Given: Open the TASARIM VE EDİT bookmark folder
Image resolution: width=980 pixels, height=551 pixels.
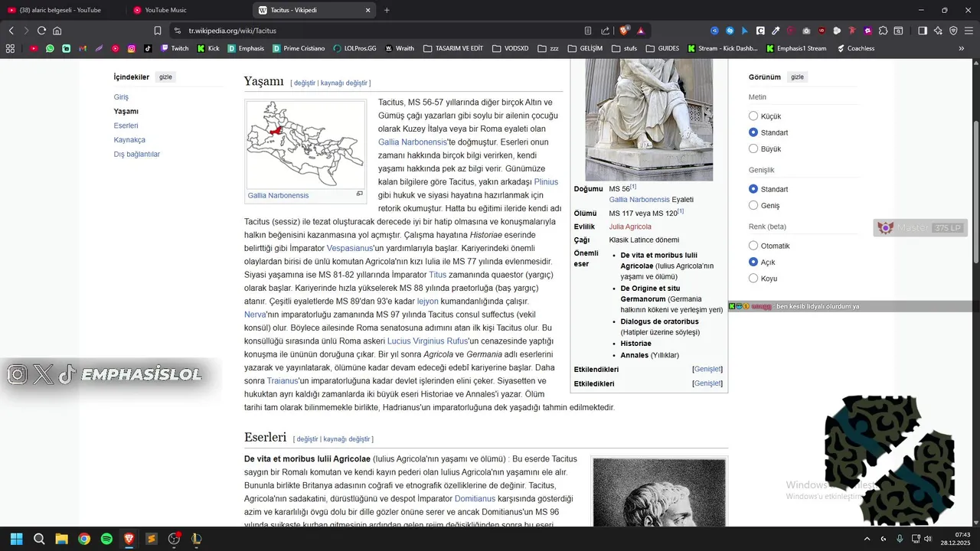Looking at the screenshot, I should tap(452, 48).
